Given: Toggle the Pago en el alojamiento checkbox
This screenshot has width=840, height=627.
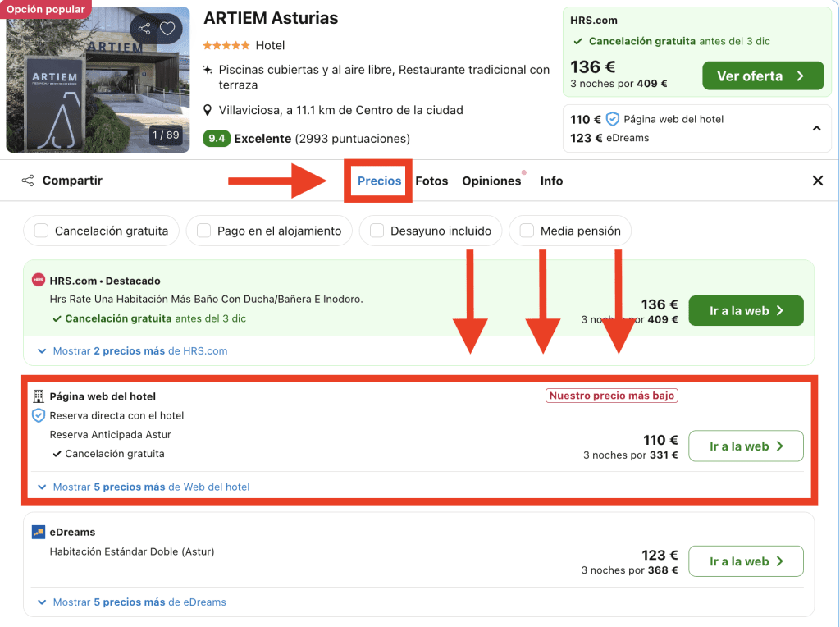Looking at the screenshot, I should coord(203,231).
